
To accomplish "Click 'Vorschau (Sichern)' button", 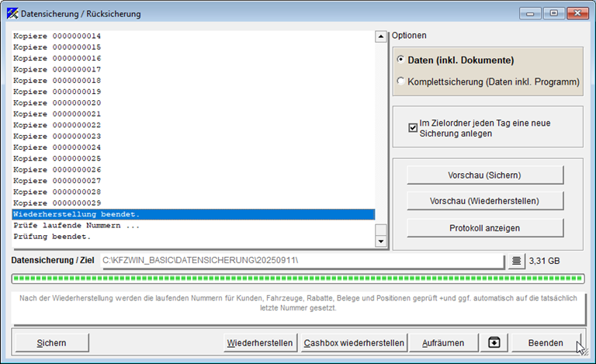I will [x=484, y=175].
